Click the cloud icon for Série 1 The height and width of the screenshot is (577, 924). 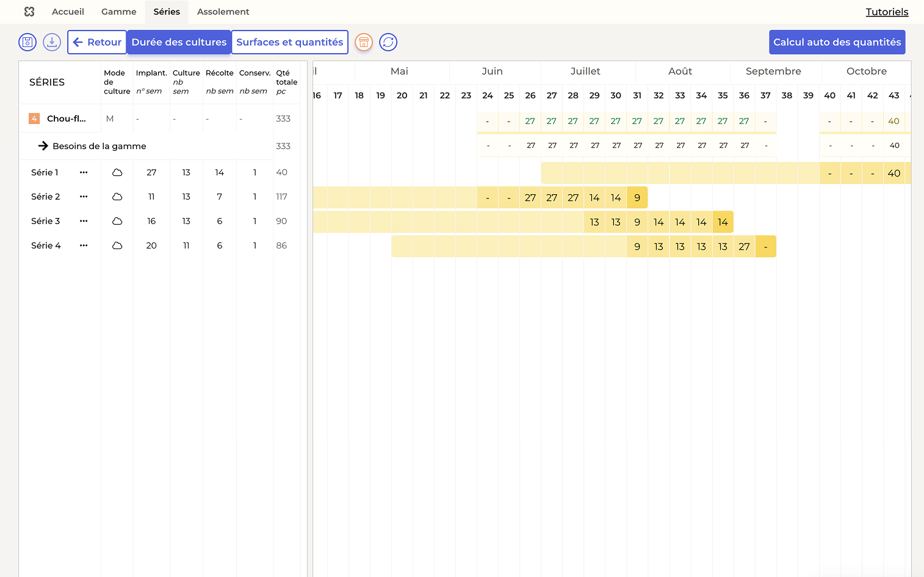click(x=117, y=173)
